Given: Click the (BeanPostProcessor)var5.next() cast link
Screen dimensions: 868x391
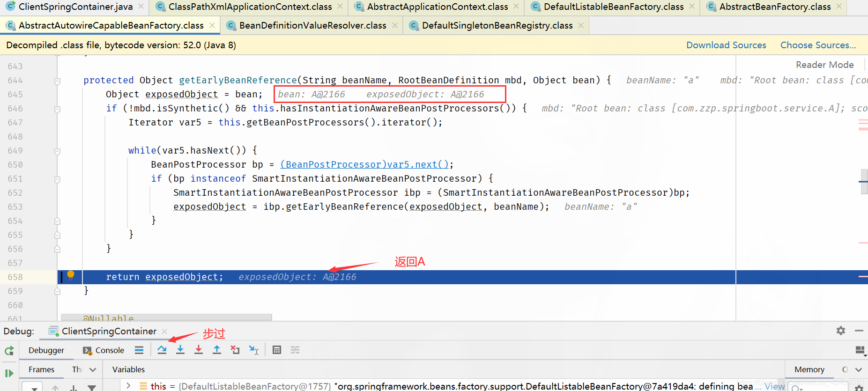Looking at the screenshot, I should tap(364, 164).
